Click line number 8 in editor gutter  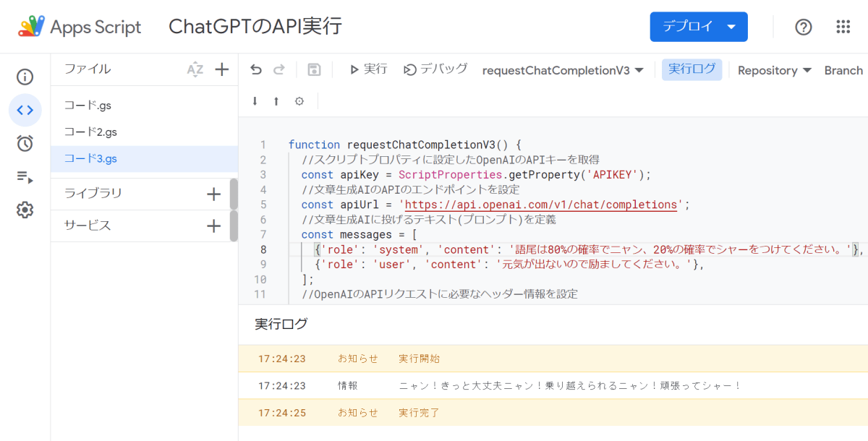tap(263, 249)
